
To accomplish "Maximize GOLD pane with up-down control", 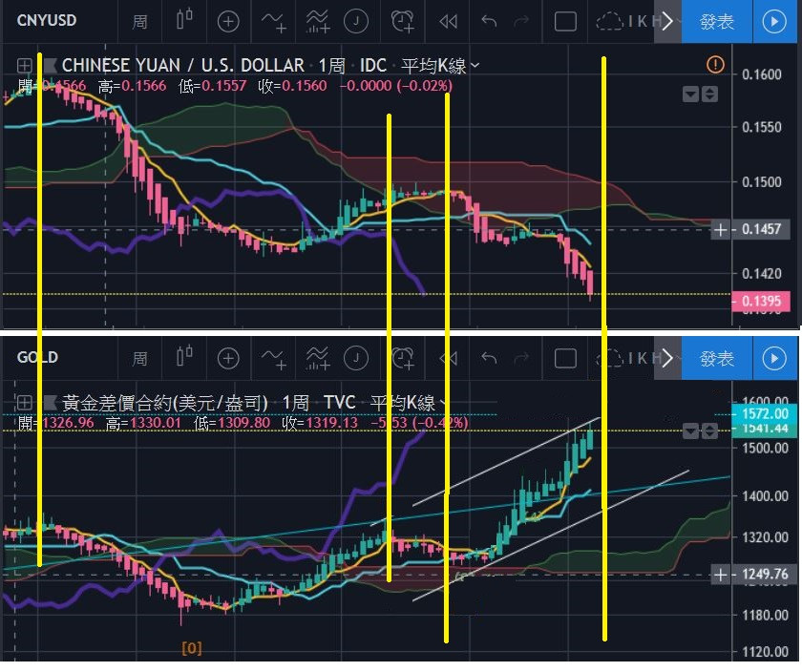I will [709, 431].
